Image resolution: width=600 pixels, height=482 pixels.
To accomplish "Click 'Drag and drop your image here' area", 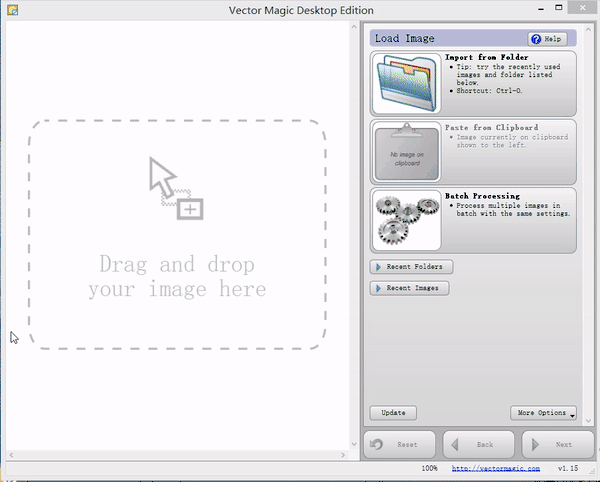I will [x=177, y=234].
